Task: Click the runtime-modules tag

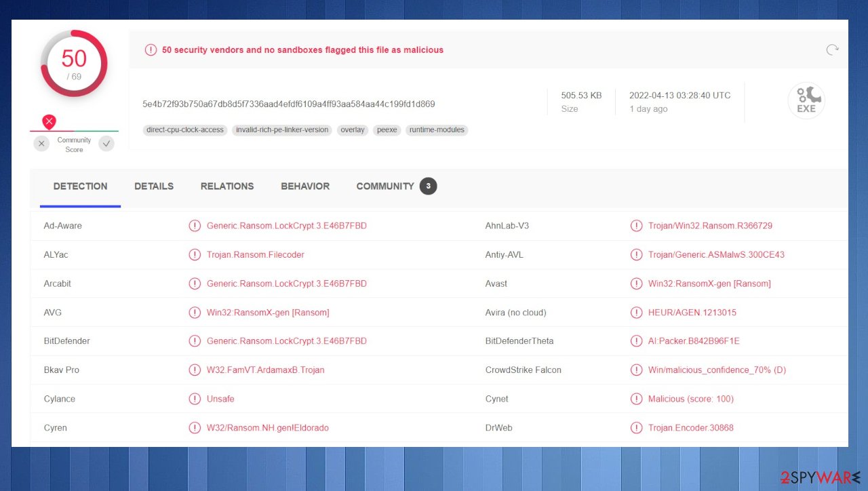Action: 437,130
